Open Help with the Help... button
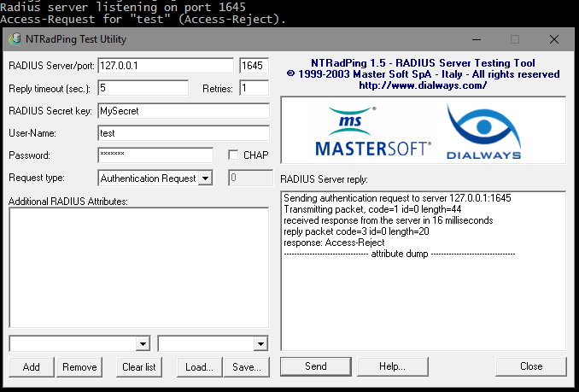The width and height of the screenshot is (579, 392). click(392, 366)
